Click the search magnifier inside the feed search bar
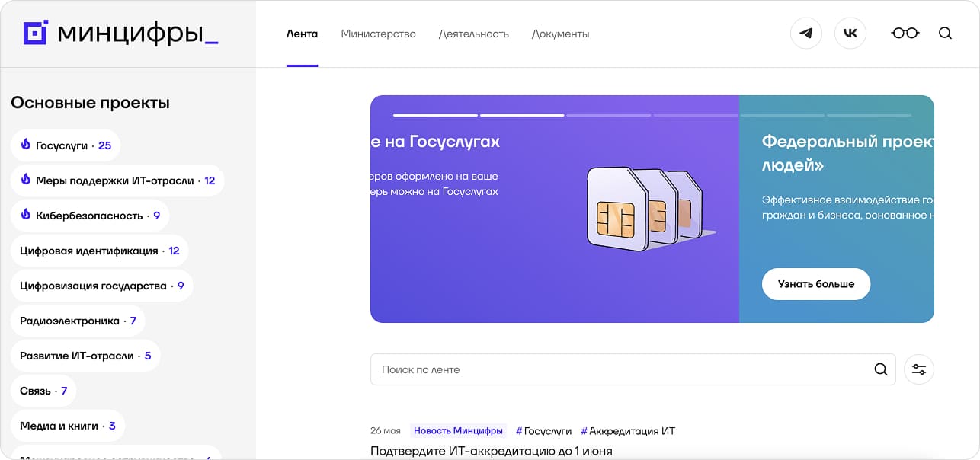Screen dimensions: 980x460 (x=881, y=369)
